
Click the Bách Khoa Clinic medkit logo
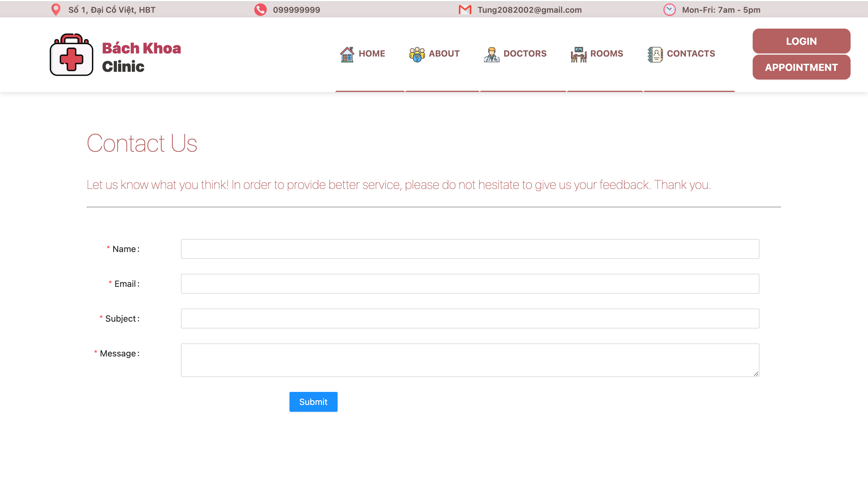point(72,55)
